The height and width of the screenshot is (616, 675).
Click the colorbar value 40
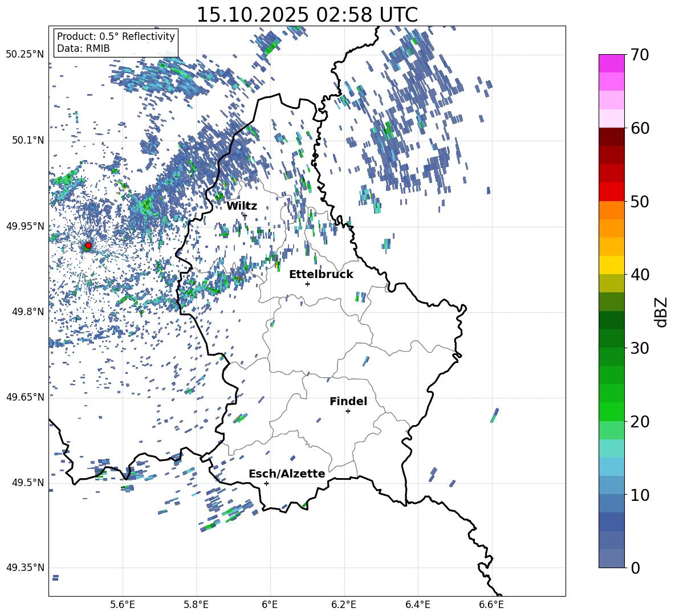(x=640, y=275)
